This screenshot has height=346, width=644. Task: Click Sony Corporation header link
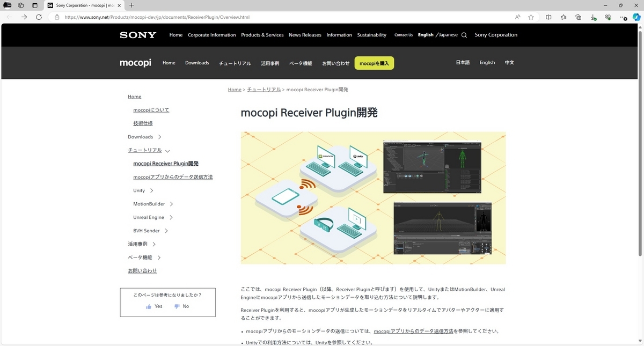click(x=496, y=35)
